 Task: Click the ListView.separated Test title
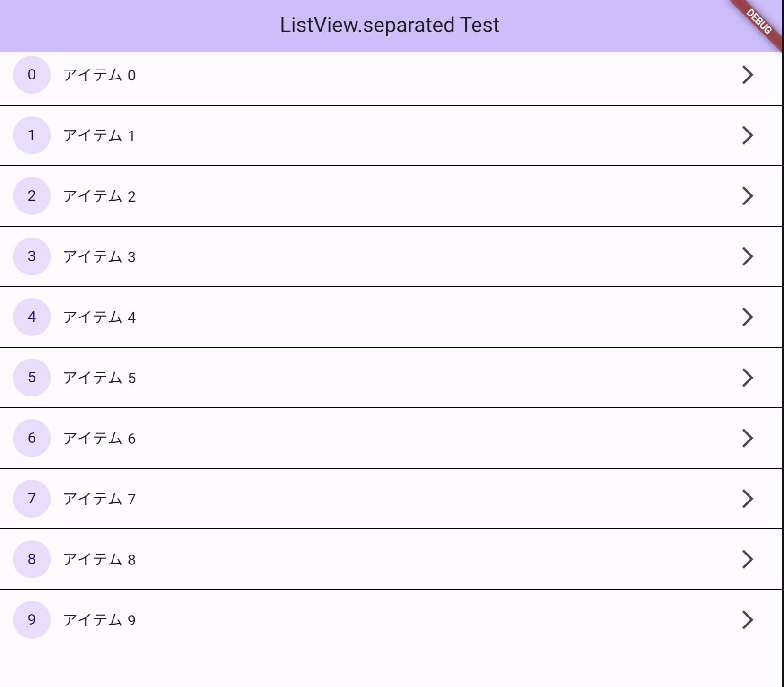tap(390, 25)
